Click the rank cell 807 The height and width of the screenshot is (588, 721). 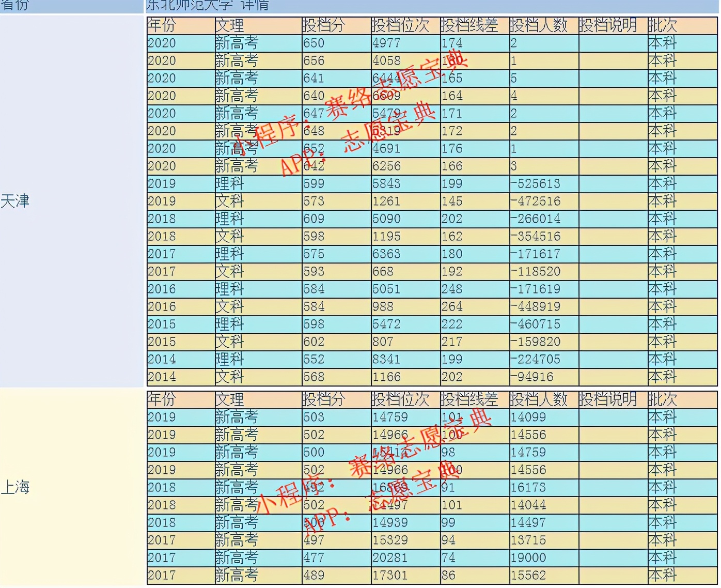click(x=405, y=342)
